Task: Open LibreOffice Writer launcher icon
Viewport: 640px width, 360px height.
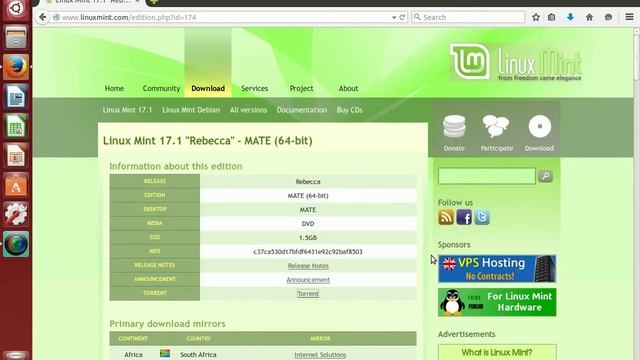Action: click(x=16, y=97)
